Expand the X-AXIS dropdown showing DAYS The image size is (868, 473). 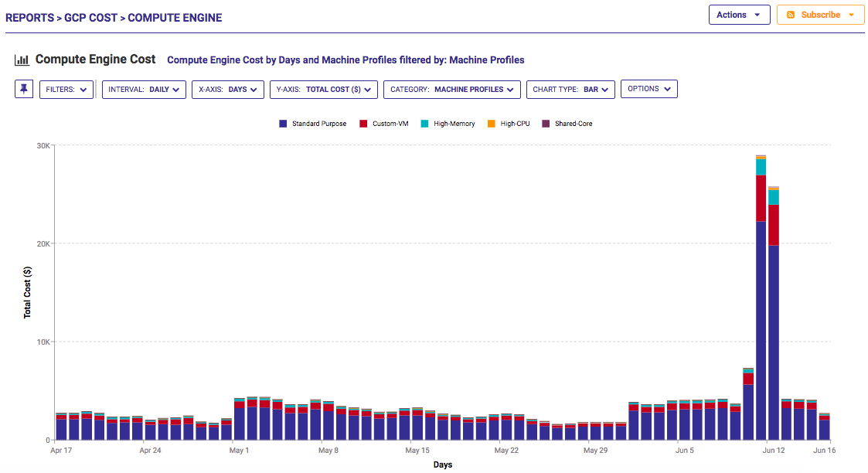pos(228,89)
